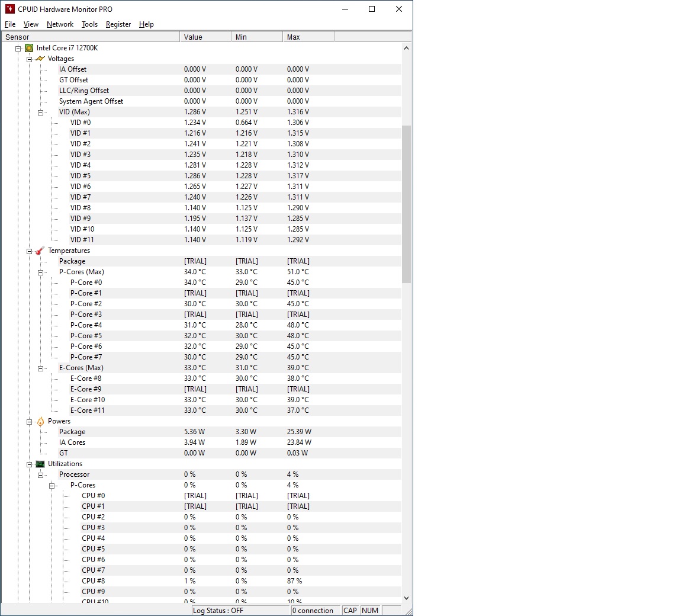Collapse the Processor utilization group

40,475
